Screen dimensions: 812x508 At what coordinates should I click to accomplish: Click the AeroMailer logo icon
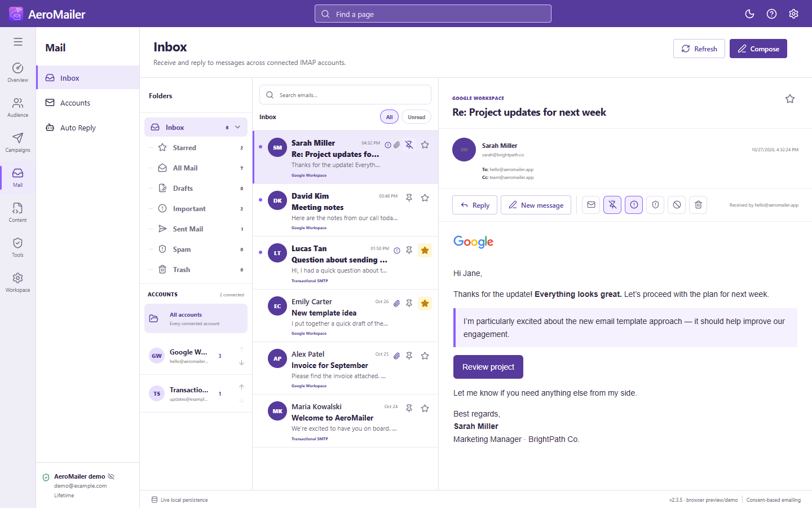point(16,14)
